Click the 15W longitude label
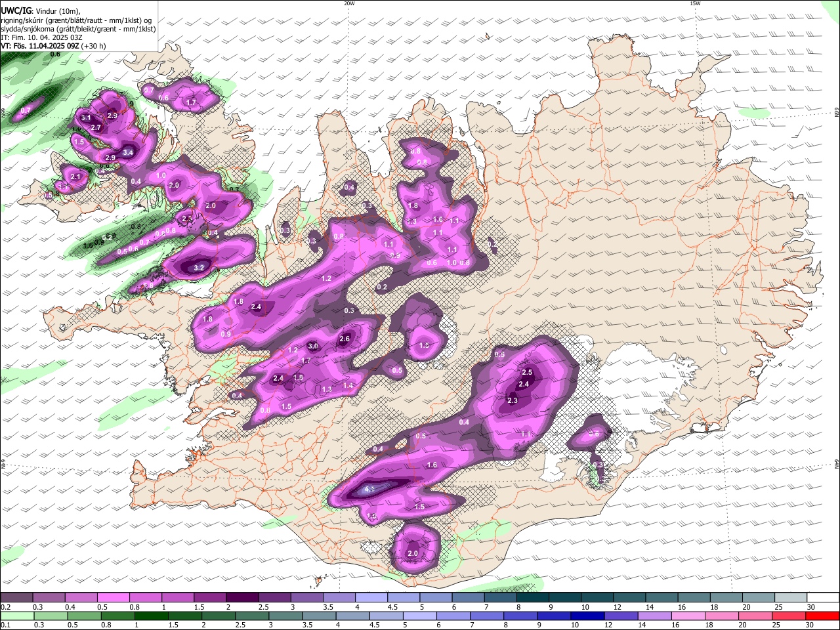Screen dimensions: 840x630 [695, 3]
